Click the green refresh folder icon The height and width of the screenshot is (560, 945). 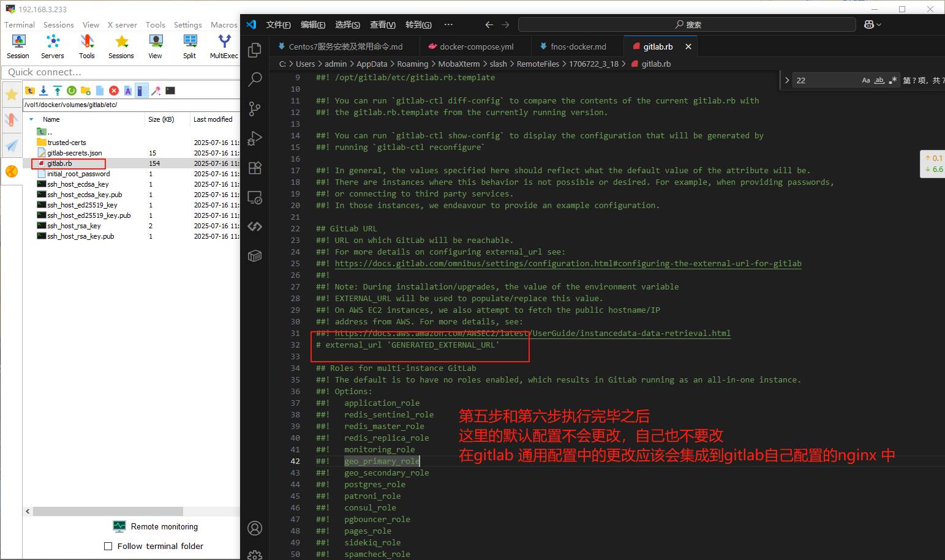[x=72, y=91]
